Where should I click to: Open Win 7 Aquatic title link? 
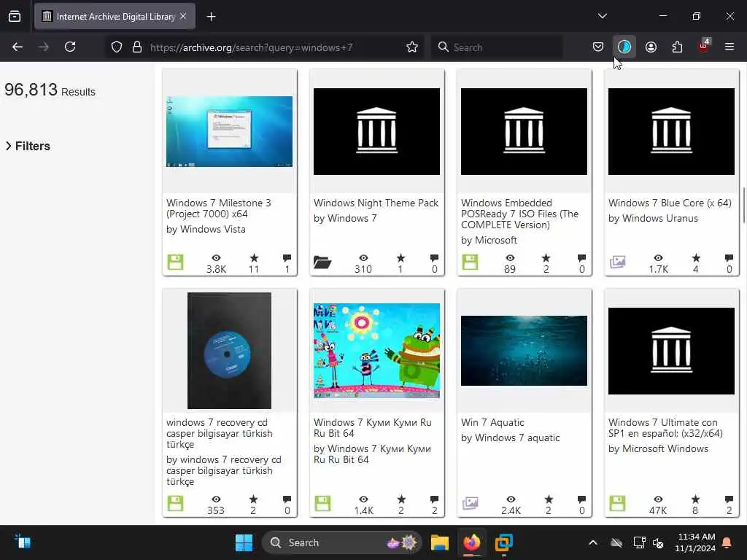tap(492, 422)
